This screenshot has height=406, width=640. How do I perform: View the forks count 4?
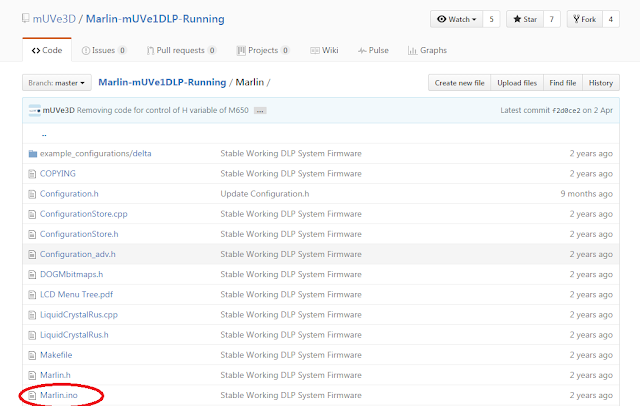click(x=611, y=19)
